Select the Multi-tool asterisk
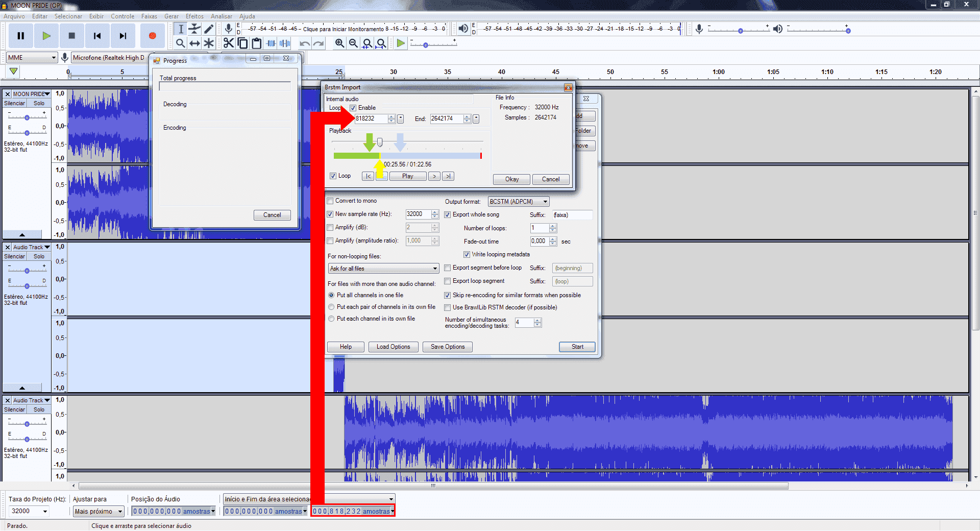 pos(209,43)
